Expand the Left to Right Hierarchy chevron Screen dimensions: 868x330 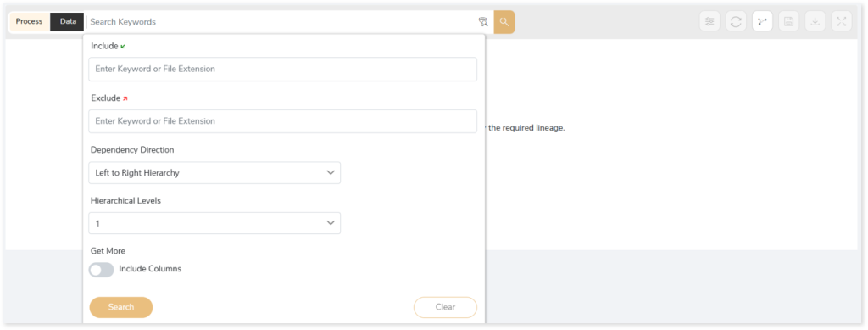(331, 173)
